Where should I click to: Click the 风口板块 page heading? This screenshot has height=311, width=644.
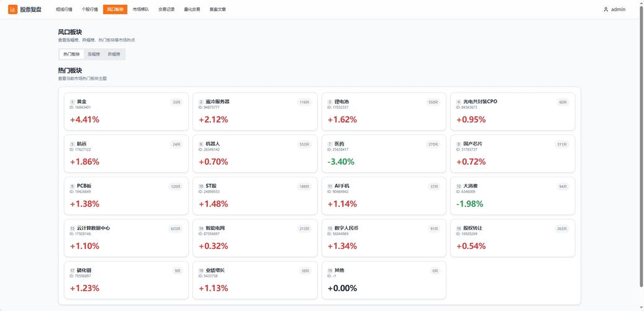(70, 32)
